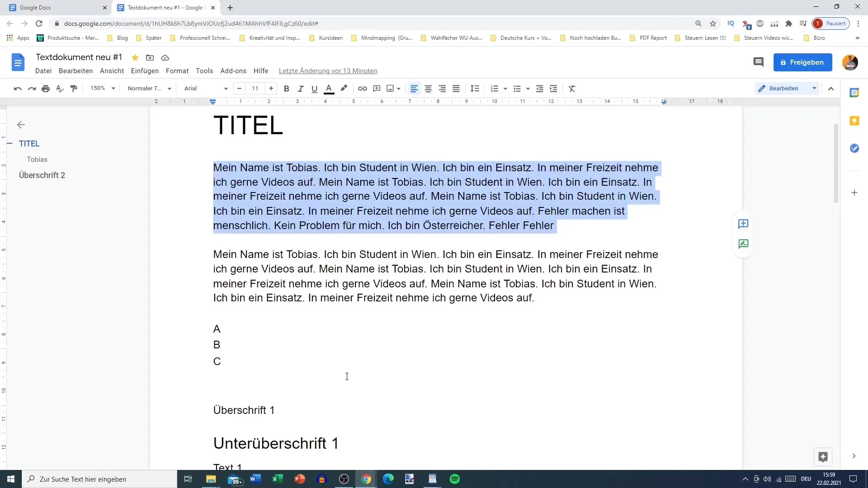Open the Explore button at bottom right
The height and width of the screenshot is (488, 868).
[x=823, y=457]
